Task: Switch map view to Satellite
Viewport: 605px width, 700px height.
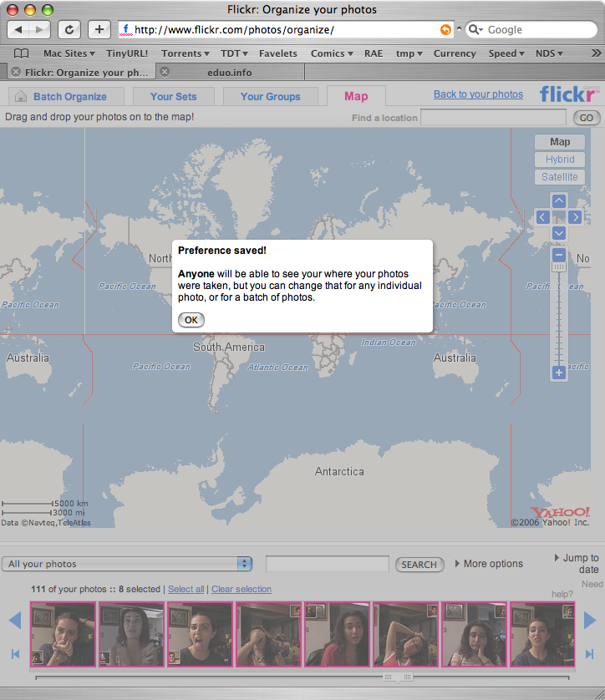Action: 560,177
